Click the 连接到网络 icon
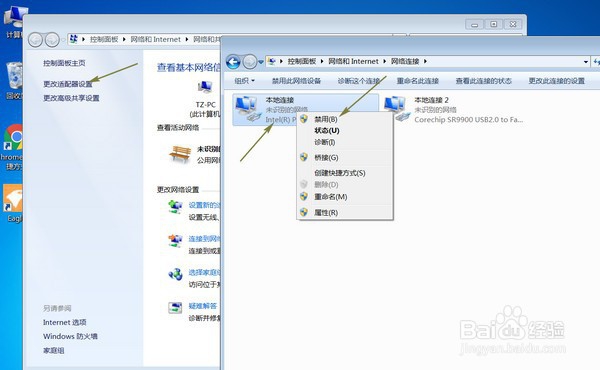This screenshot has width=600, height=370. point(176,241)
